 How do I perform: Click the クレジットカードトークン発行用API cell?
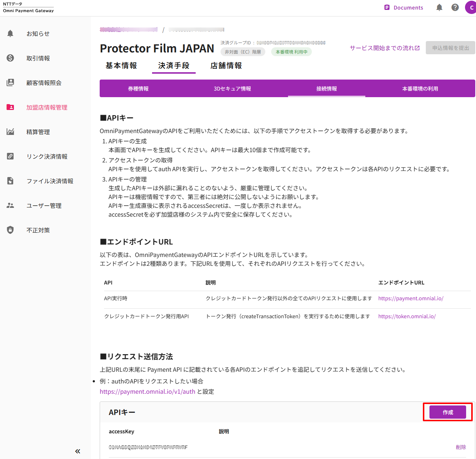point(147,316)
